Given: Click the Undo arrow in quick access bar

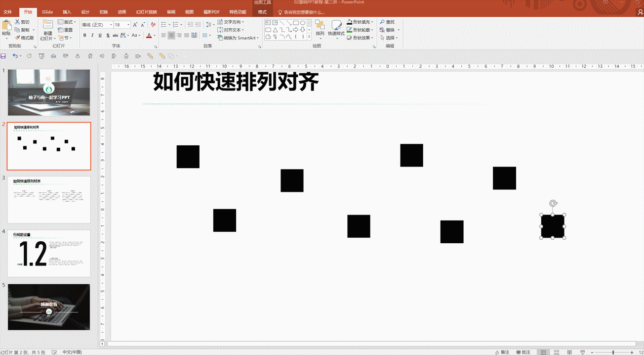Looking at the screenshot, I should click(15, 56).
